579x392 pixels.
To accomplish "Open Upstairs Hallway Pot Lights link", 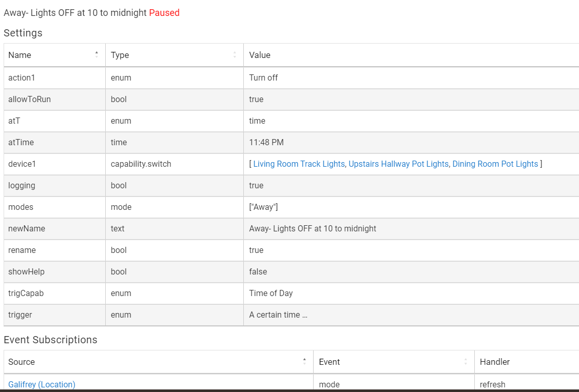I will tap(398, 164).
